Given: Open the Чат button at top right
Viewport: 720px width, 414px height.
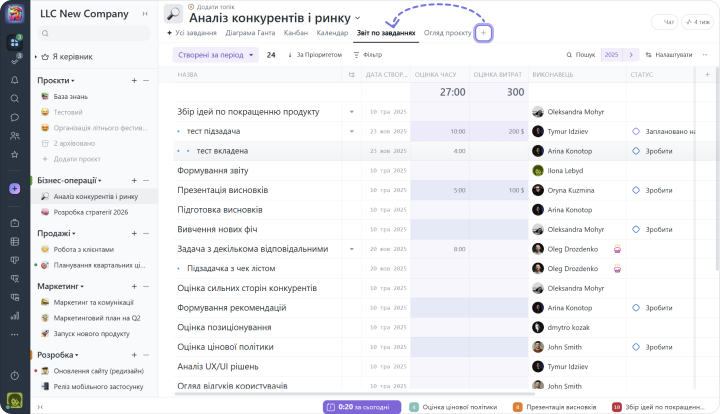Looking at the screenshot, I should click(x=662, y=21).
